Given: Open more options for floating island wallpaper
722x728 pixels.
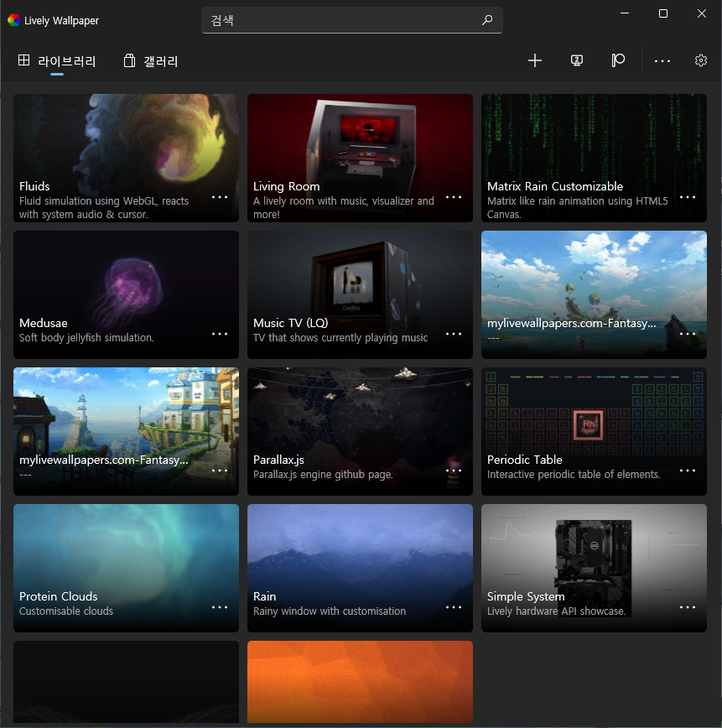Looking at the screenshot, I should 688,334.
